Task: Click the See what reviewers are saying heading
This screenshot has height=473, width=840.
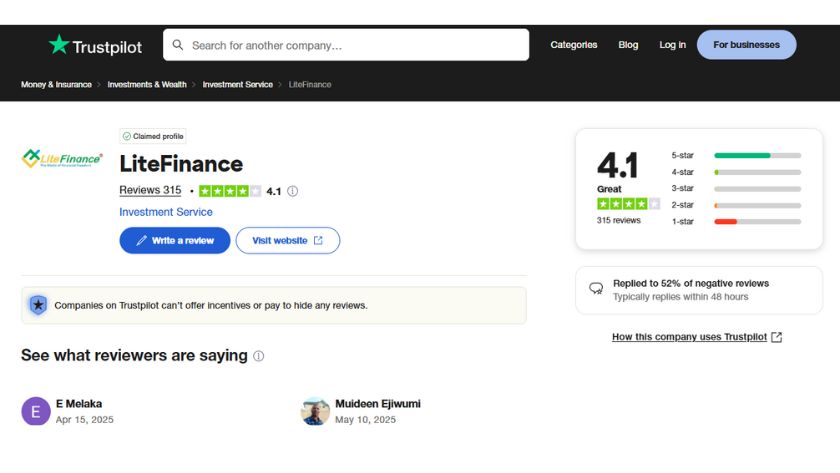Action: [134, 355]
